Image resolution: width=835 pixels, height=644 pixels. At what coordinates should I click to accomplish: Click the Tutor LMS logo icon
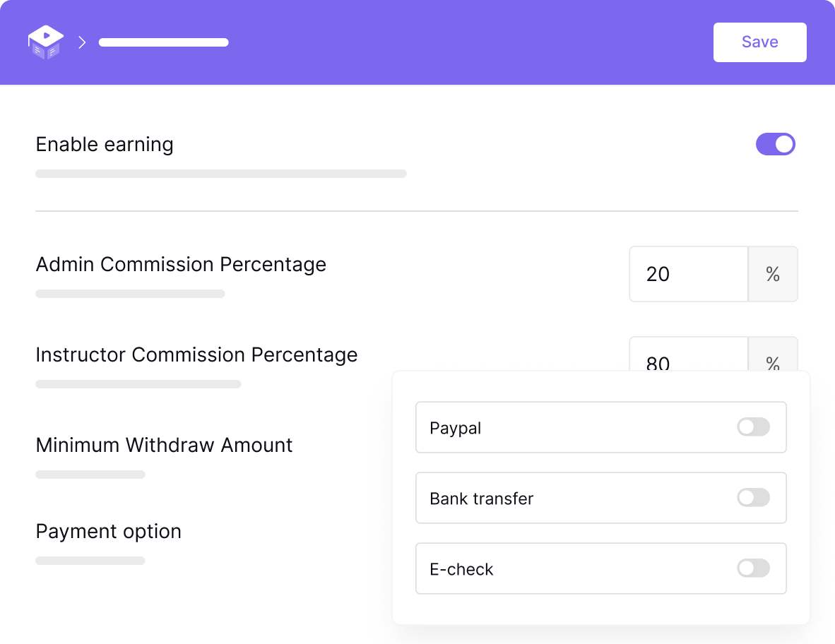pyautogui.click(x=45, y=42)
